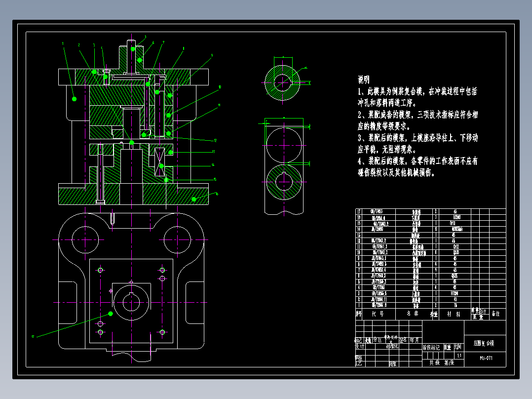Click the 压圈复合模 title cell
The width and height of the screenshot is (532, 399).
pos(485,343)
